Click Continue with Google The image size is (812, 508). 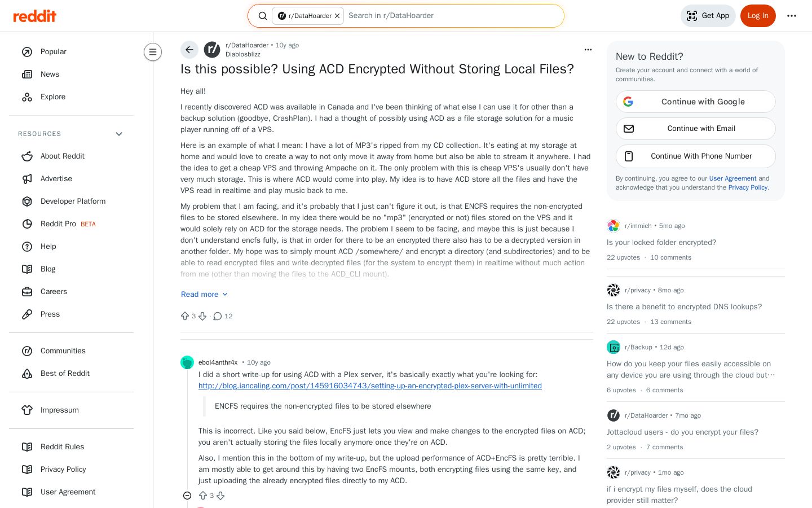coord(696,102)
